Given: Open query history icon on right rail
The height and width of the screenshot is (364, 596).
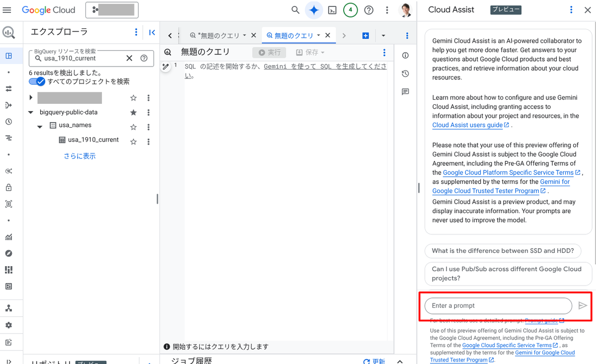Looking at the screenshot, I should click(405, 73).
